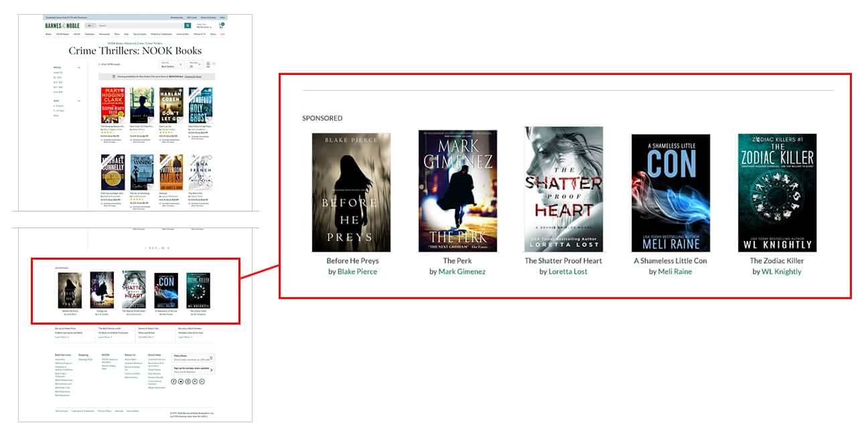Open the enlarged A Shameless Little Con cover
The width and height of the screenshot is (868, 435).
pyautogui.click(x=671, y=193)
